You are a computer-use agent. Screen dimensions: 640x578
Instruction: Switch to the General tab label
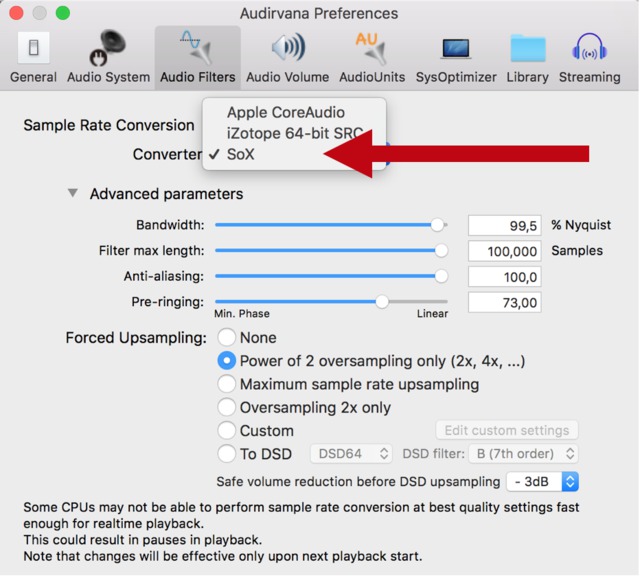click(33, 77)
